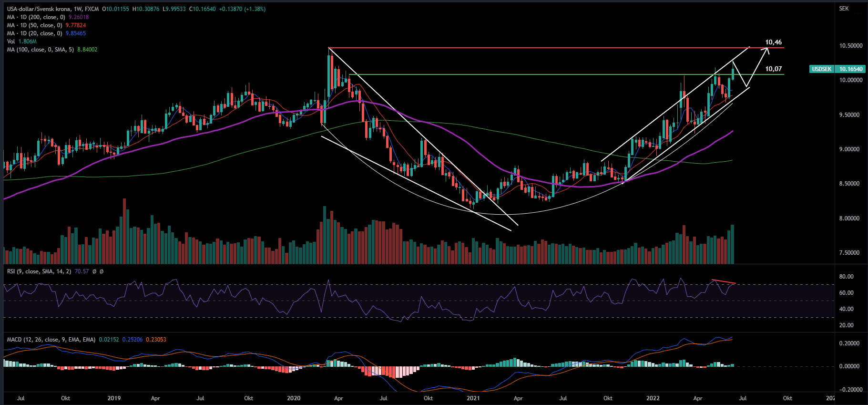Click the 80.00 label on RSI axis
The image size is (868, 405).
pyautogui.click(x=846, y=277)
